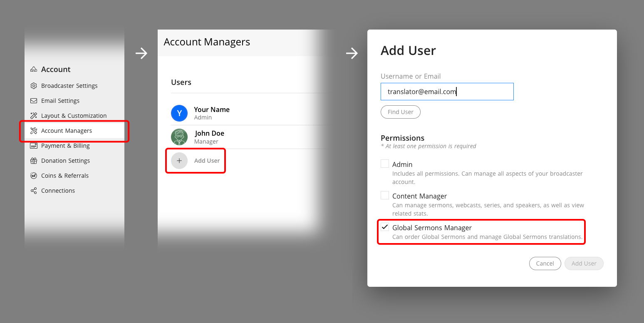Screen dimensions: 644x323
Task: Open Broadcaster Settings from the sidebar
Action: point(69,86)
